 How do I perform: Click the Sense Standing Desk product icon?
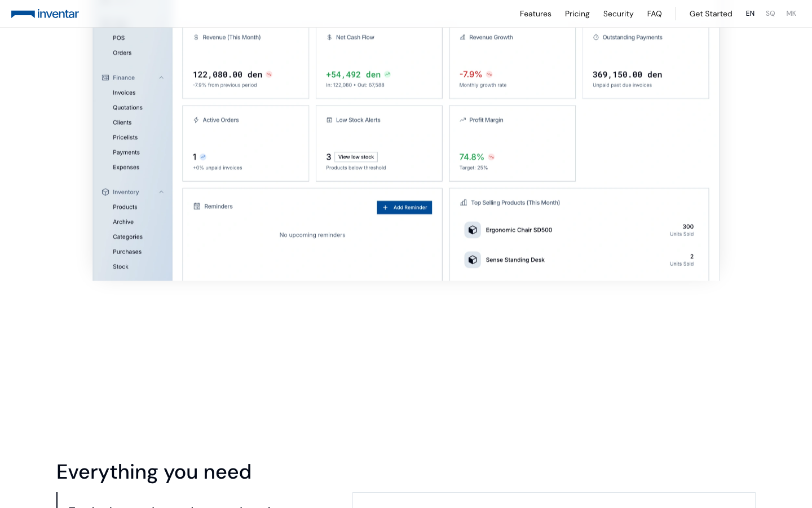(473, 260)
